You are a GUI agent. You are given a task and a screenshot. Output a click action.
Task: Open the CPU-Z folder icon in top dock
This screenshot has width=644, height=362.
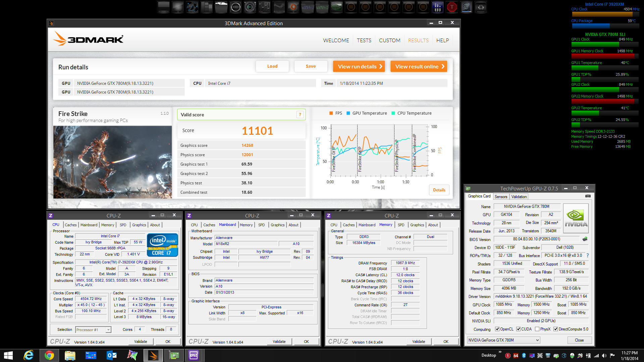pos(308,7)
